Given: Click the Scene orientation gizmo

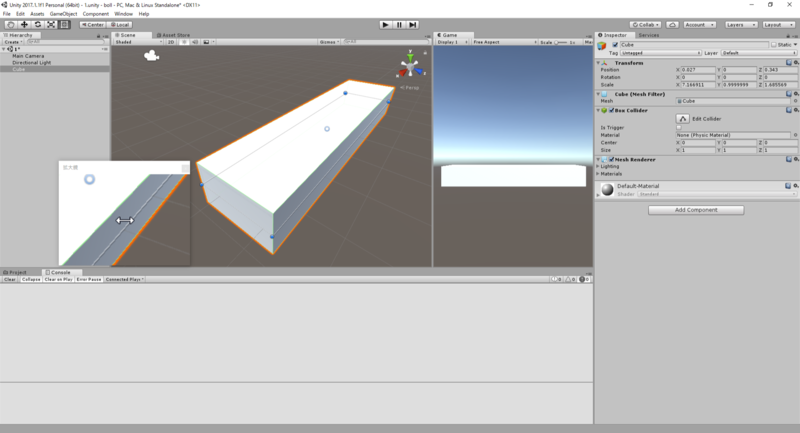Looking at the screenshot, I should 410,65.
